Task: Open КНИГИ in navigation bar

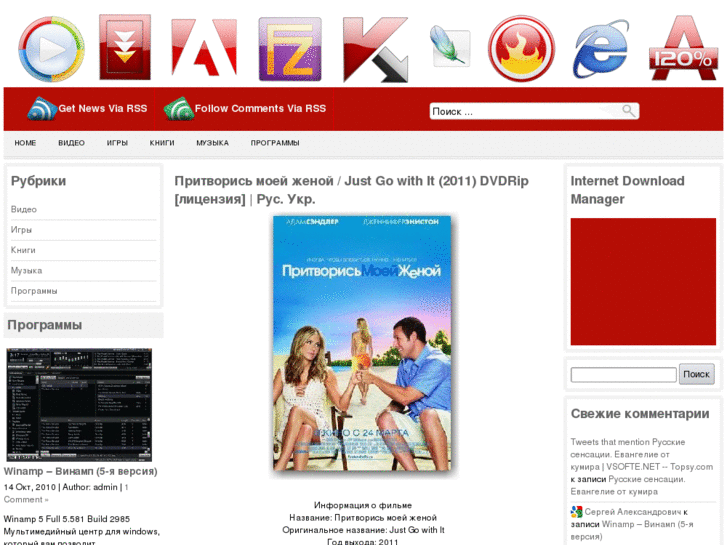Action: (x=162, y=143)
